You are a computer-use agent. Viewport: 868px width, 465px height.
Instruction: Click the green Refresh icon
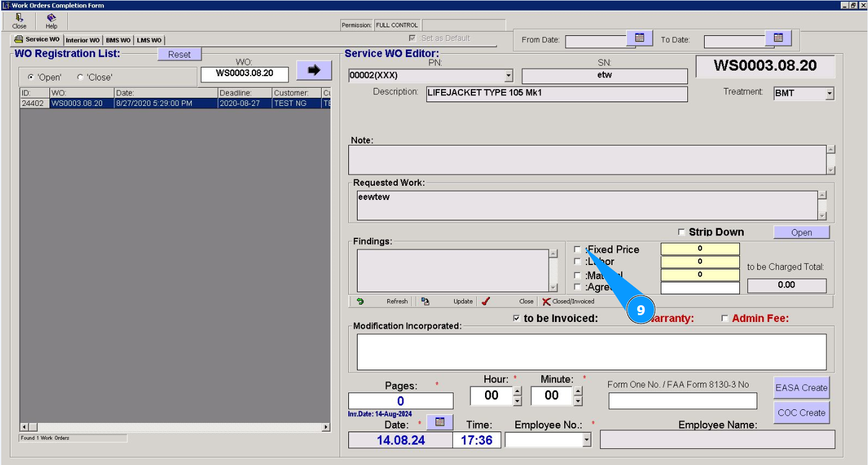pos(360,302)
